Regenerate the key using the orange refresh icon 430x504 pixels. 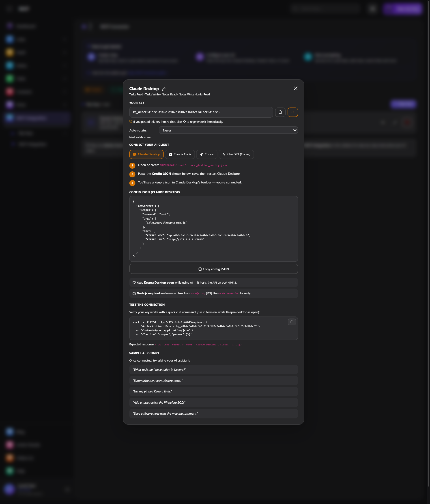[x=292, y=112]
